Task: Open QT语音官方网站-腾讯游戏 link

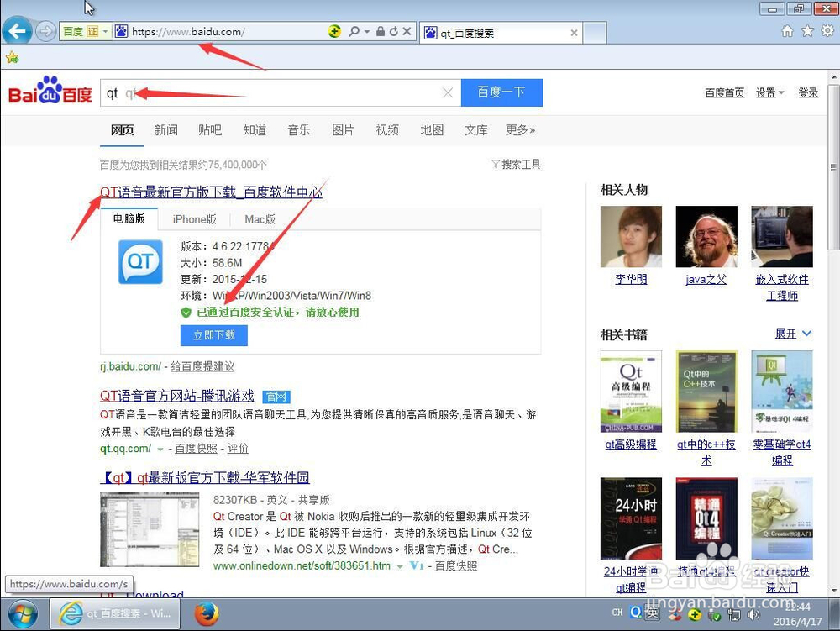Action: click(176, 396)
